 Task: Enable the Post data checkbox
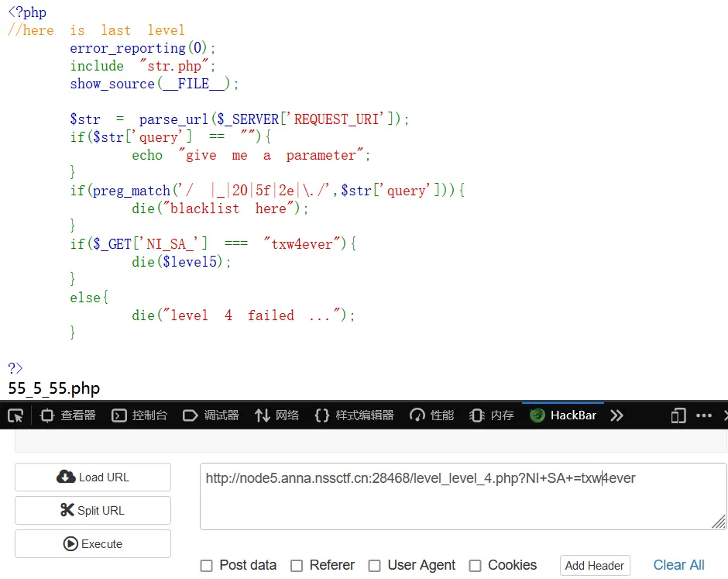(x=207, y=566)
